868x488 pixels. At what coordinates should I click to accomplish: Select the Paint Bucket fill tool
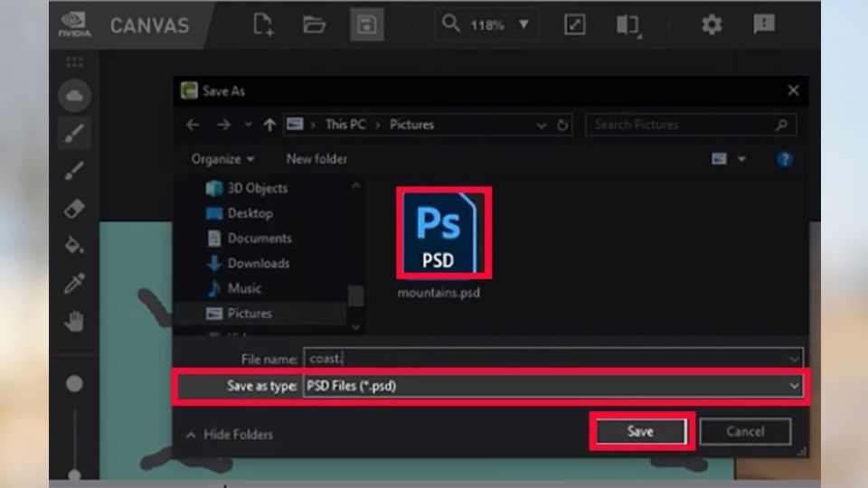click(x=74, y=246)
